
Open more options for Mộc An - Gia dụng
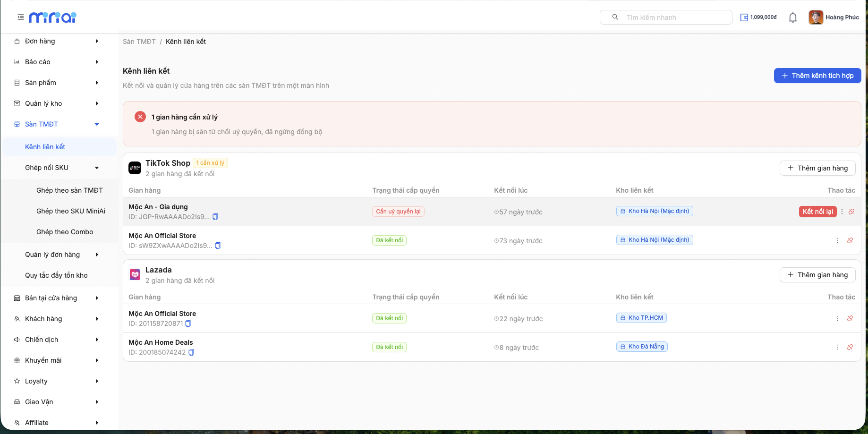[842, 212]
